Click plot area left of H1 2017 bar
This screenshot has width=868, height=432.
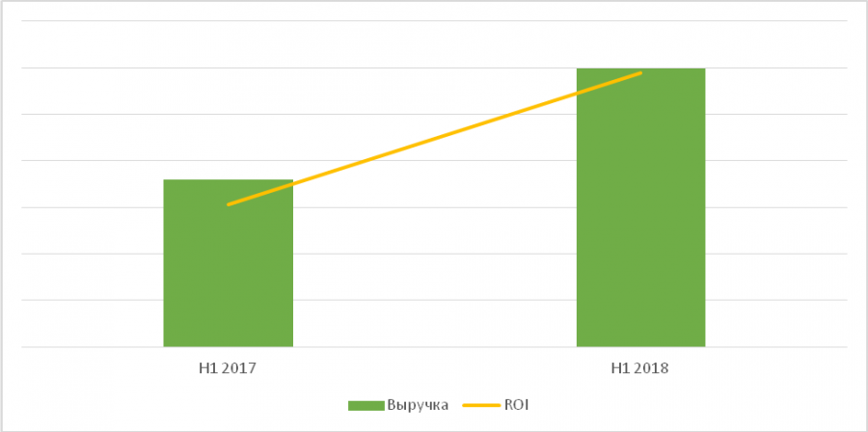tap(92, 231)
